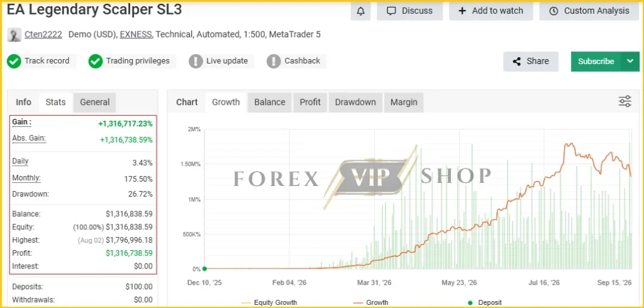
Task: Click the Monthly label
Action: 26,179
